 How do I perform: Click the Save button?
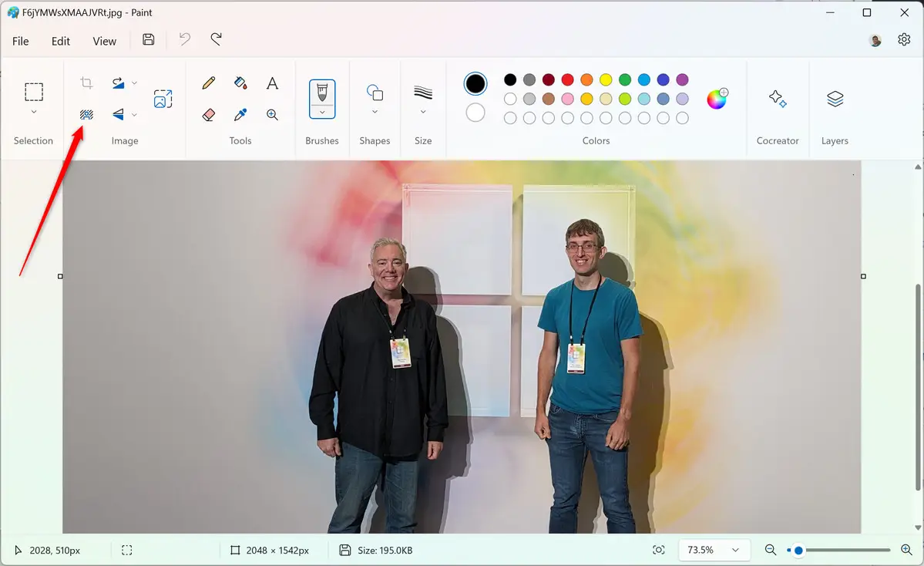[149, 40]
